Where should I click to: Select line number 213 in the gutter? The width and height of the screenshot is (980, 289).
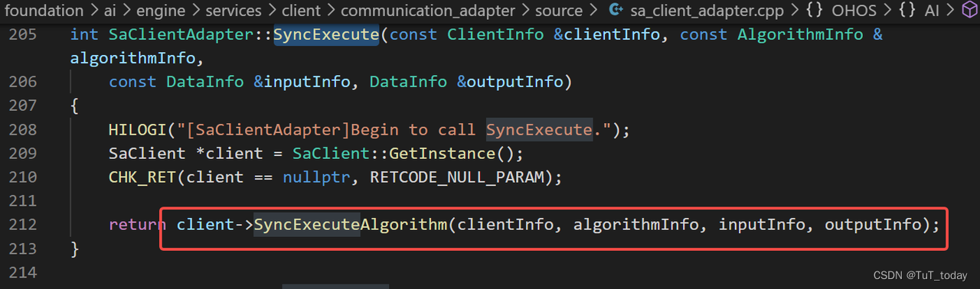click(22, 248)
